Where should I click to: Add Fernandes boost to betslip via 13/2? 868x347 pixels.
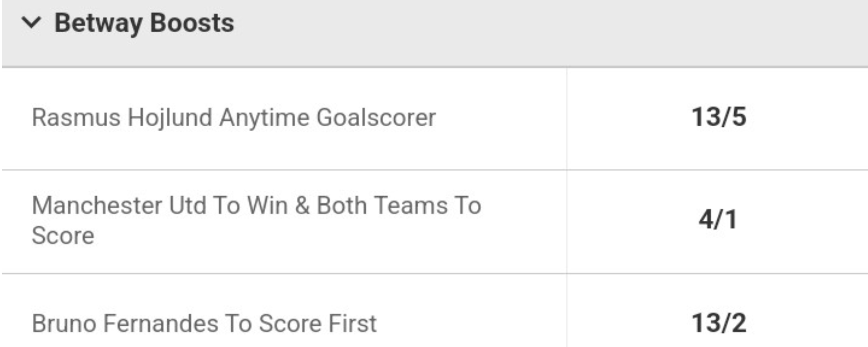(719, 323)
